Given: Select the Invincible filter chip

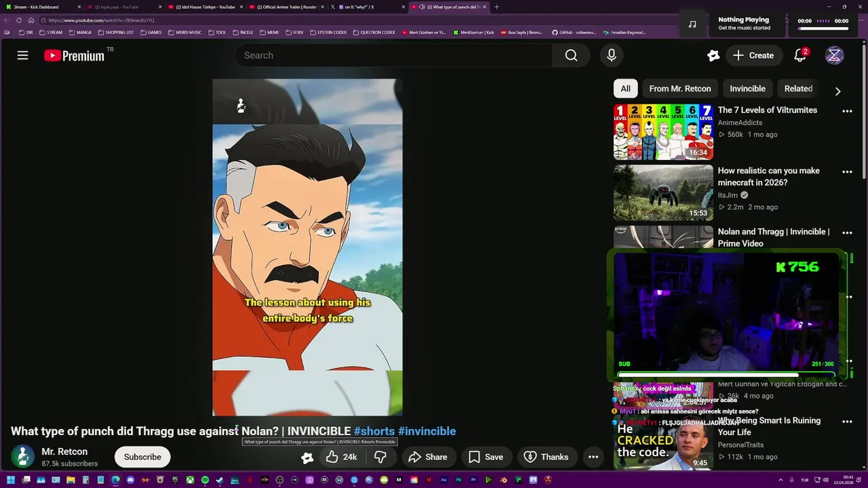Looking at the screenshot, I should tap(747, 89).
